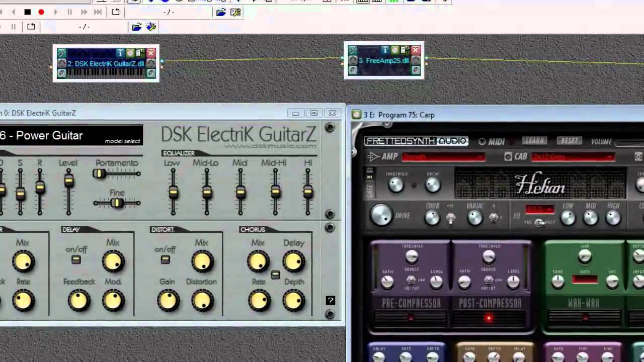Click the equalizer Mid band slider
Viewport: 644px width, 362px height.
coord(240,192)
